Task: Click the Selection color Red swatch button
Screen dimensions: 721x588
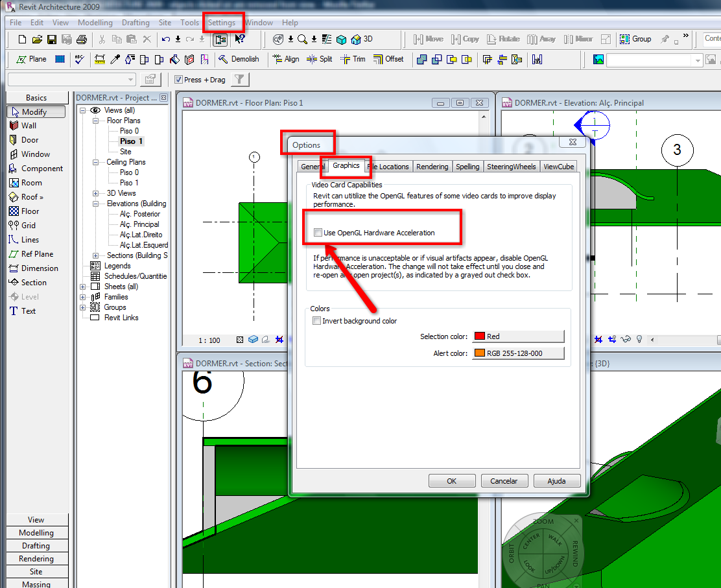Action: 518,336
